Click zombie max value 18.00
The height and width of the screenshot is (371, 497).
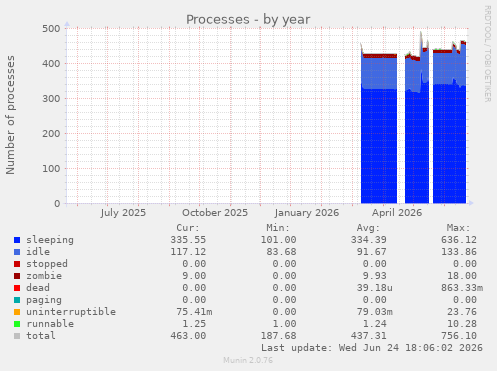click(x=462, y=276)
